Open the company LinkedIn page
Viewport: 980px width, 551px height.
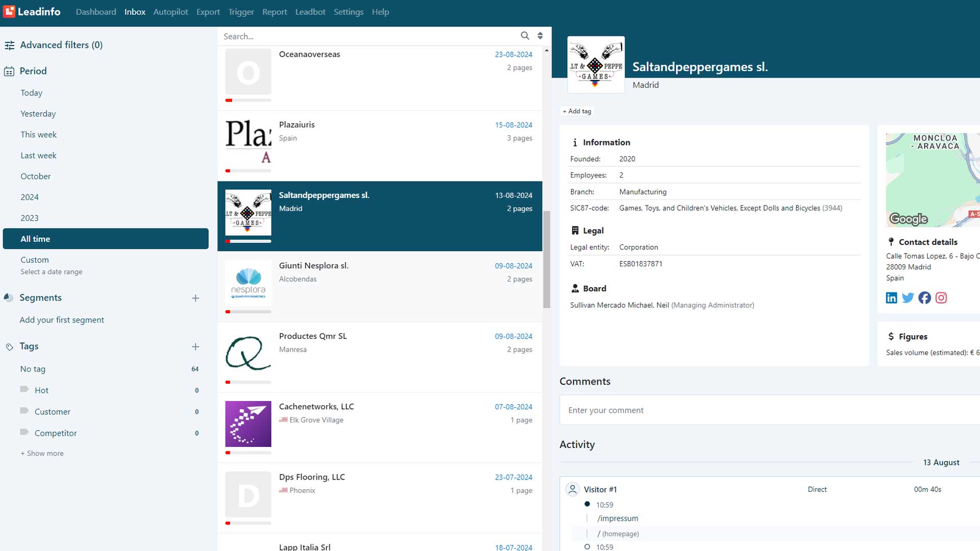pyautogui.click(x=892, y=298)
